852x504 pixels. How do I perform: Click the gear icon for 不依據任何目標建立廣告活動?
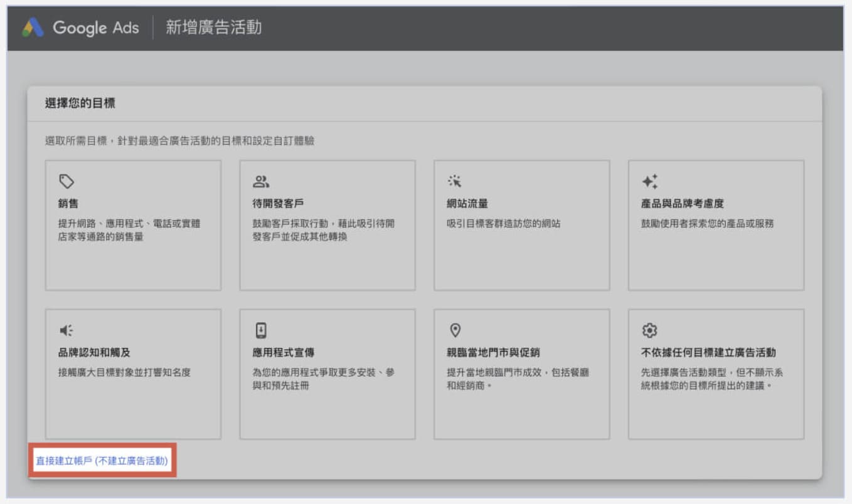pos(649,330)
